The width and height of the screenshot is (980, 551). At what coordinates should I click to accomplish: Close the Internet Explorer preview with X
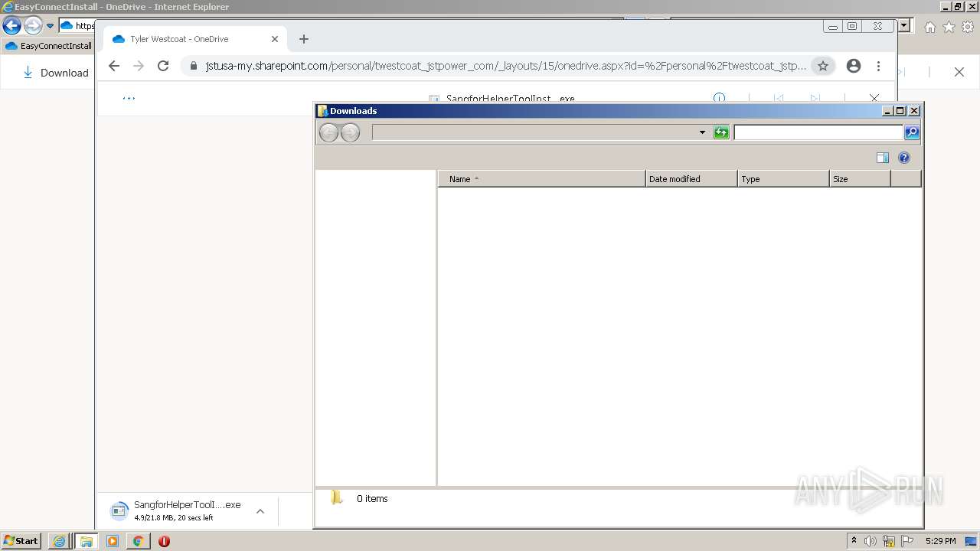pos(959,72)
